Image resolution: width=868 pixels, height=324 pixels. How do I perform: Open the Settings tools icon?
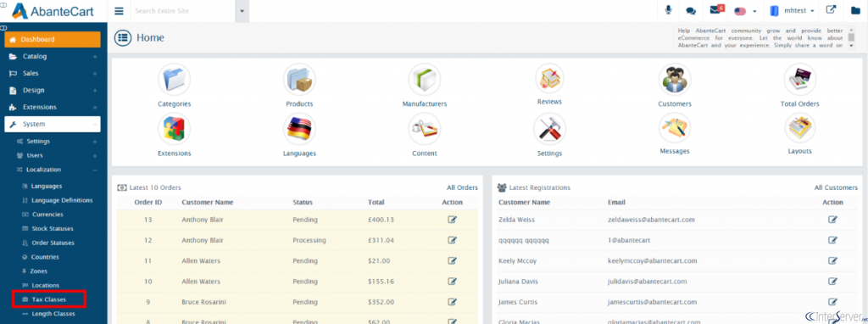pyautogui.click(x=549, y=129)
